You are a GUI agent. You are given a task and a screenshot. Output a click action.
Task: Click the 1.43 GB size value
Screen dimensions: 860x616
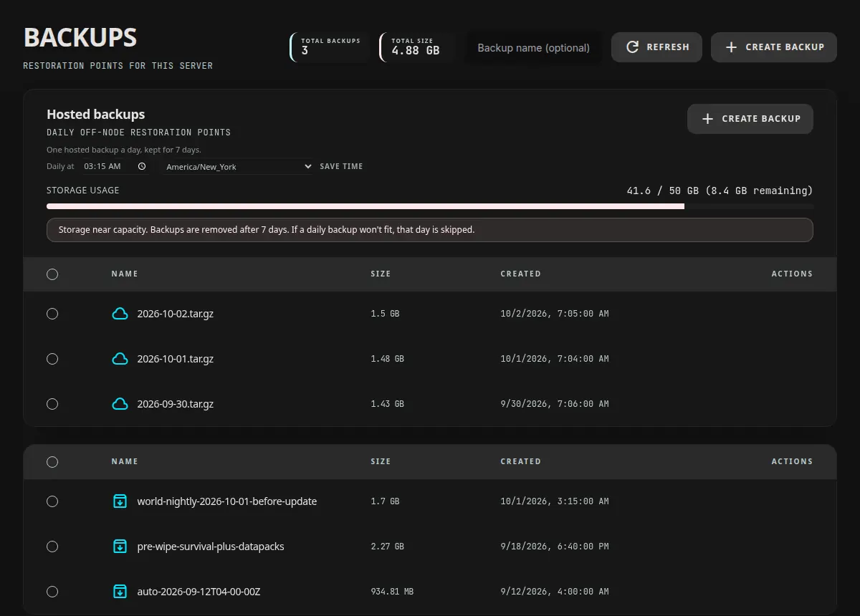click(x=387, y=404)
